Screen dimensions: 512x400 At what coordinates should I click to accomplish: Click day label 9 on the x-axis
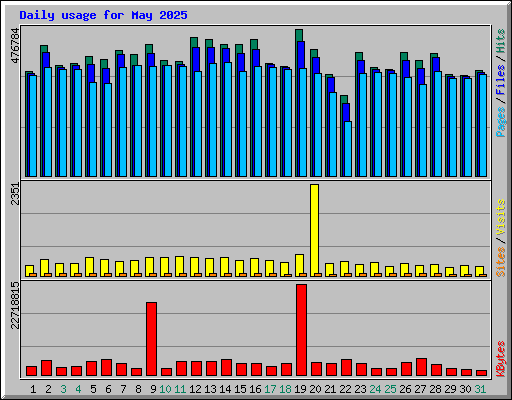(x=153, y=389)
